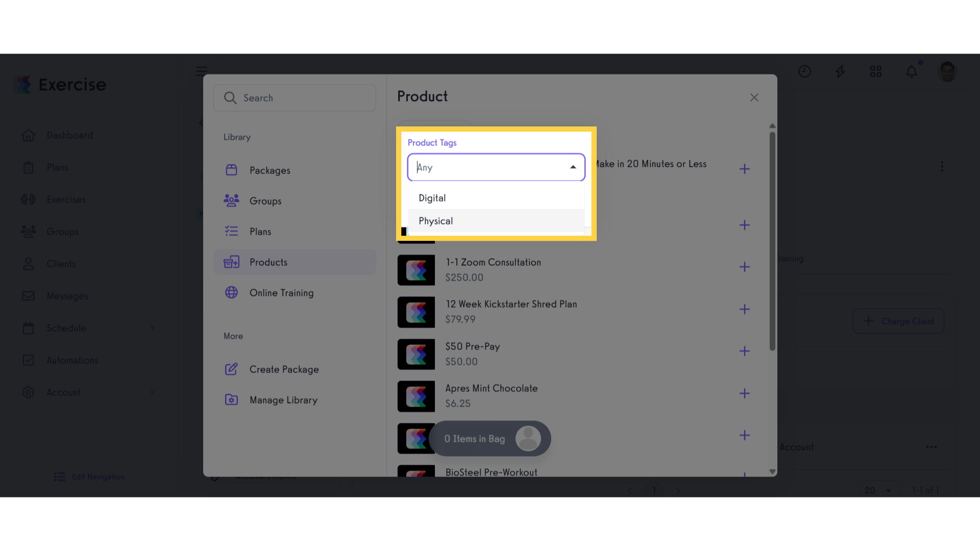Click the Online Training globe icon
The height and width of the screenshot is (551, 980).
click(x=231, y=292)
